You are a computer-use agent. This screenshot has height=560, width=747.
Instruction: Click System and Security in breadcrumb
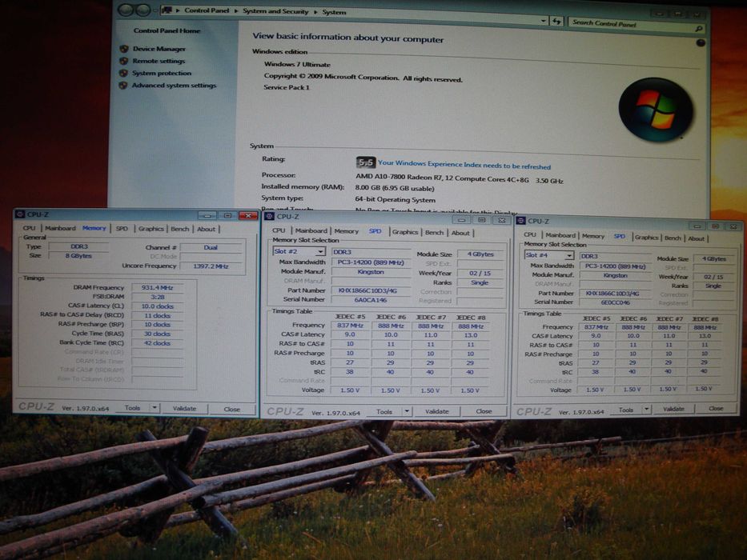click(x=275, y=11)
